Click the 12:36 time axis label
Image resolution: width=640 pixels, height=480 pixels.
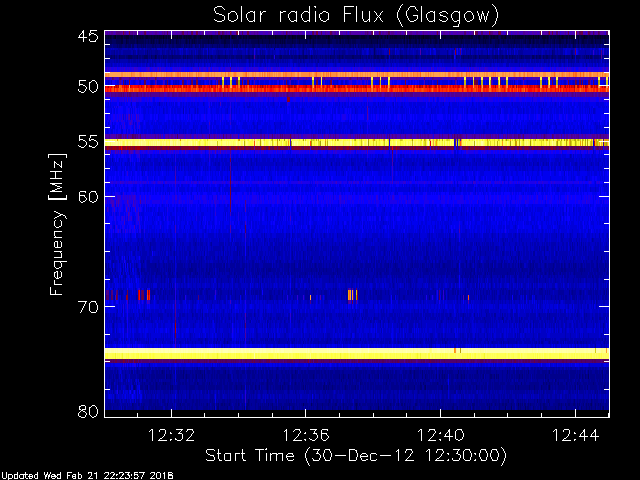306,435
